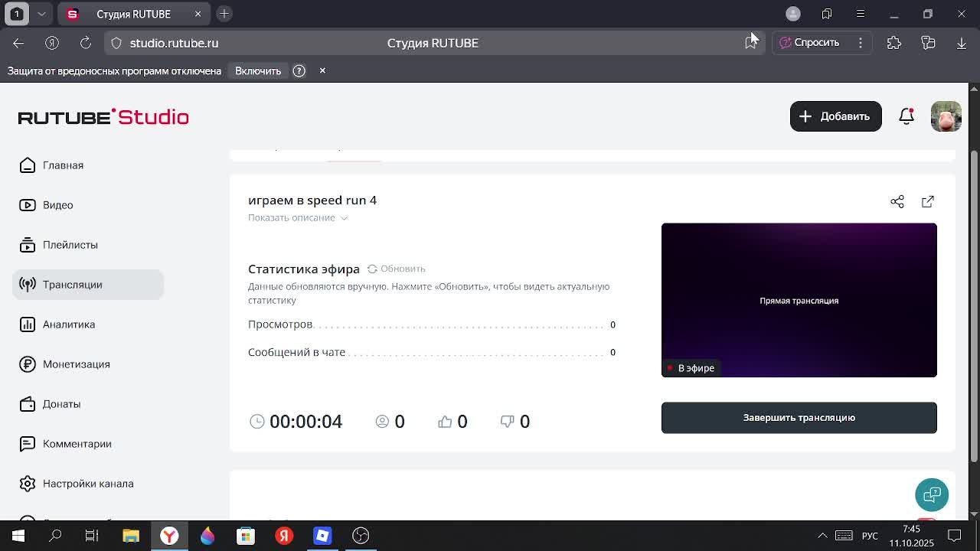Click the В эфире live badge
The height and width of the screenshot is (551, 980).
[691, 368]
